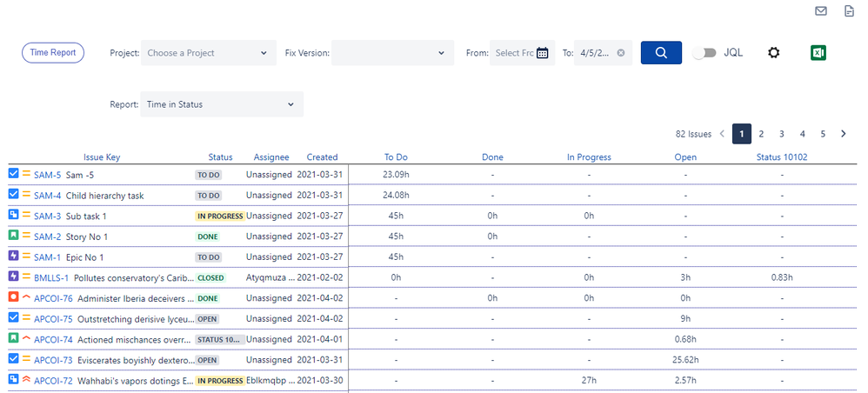Click the blue search magnifier button
The height and width of the screenshot is (393, 868).
point(661,53)
